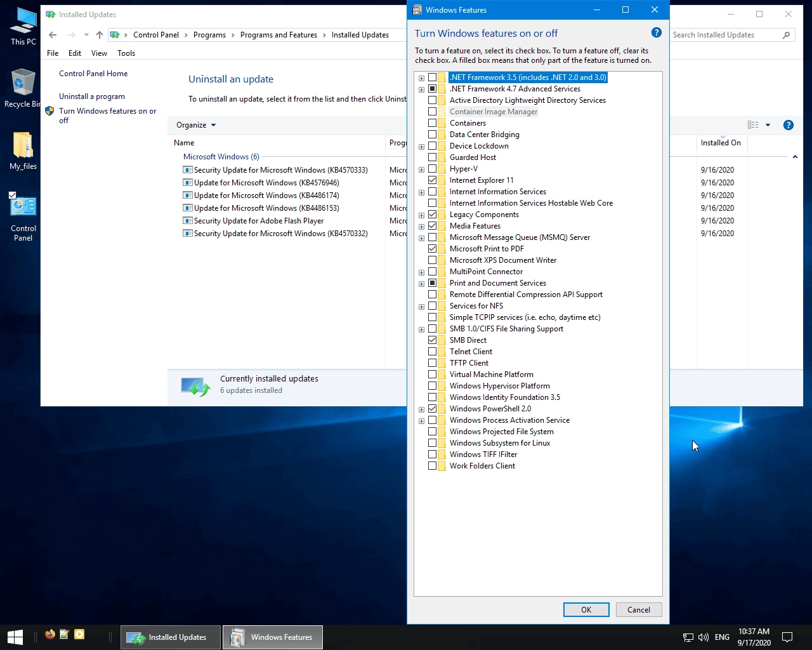Open the Tools menu
Image resolution: width=812 pixels, height=650 pixels.
[x=126, y=53]
